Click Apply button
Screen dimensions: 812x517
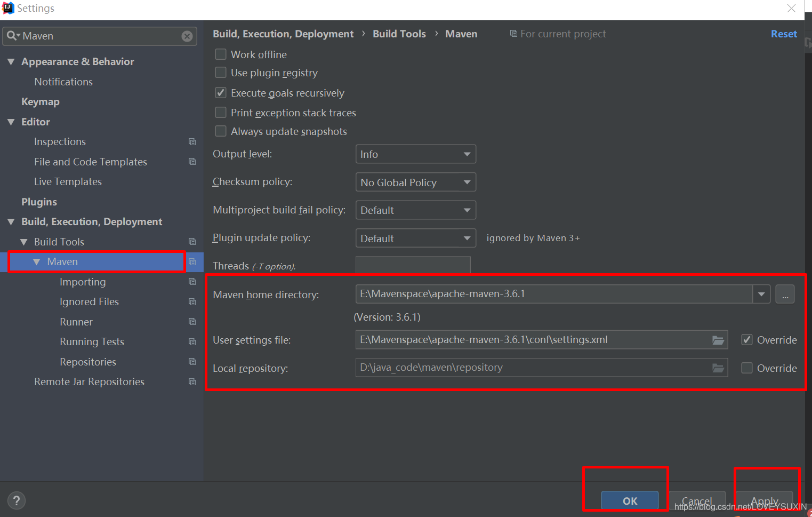point(765,501)
